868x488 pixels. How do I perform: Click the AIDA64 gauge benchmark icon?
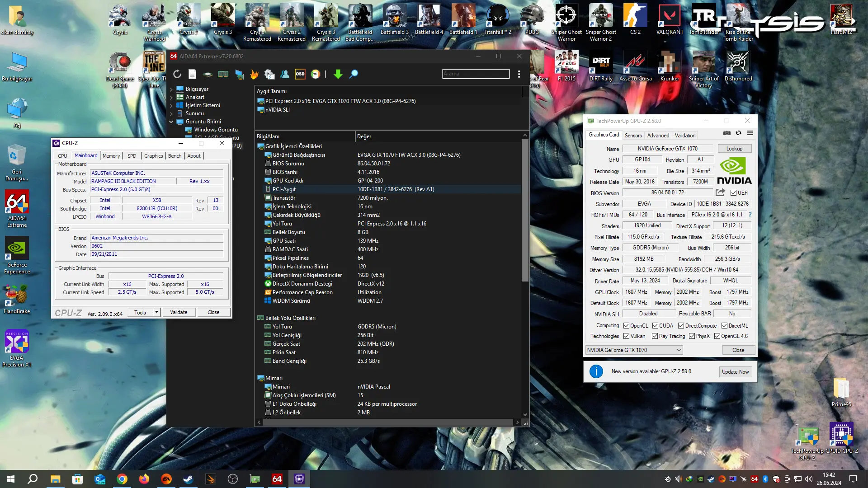[316, 74]
